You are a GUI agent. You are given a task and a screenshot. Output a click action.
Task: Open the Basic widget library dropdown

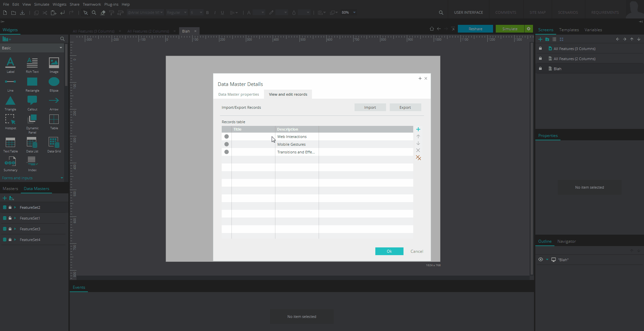pyautogui.click(x=61, y=48)
